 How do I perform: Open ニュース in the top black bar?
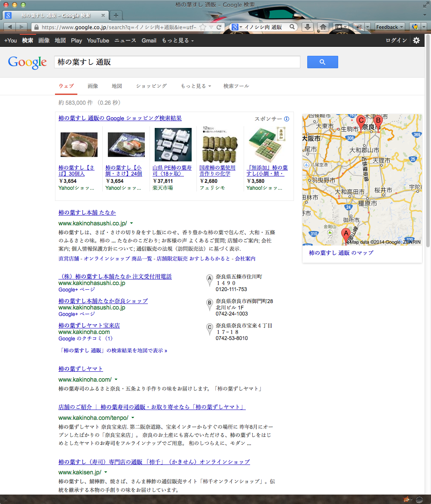click(125, 40)
